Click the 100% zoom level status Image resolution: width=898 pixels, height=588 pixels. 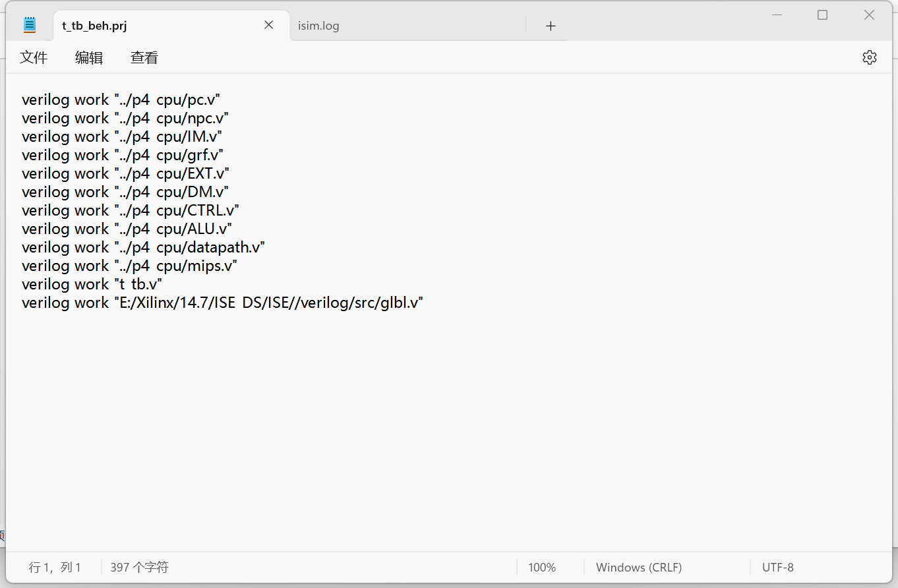click(x=542, y=568)
